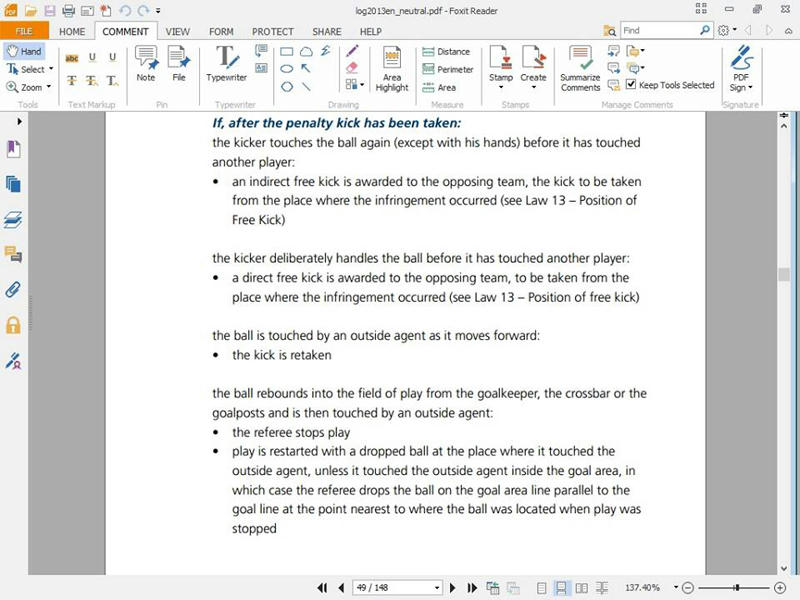Screen dimensions: 800x600
Task: Choose the Strikeout text markup tool
Action: [x=72, y=81]
